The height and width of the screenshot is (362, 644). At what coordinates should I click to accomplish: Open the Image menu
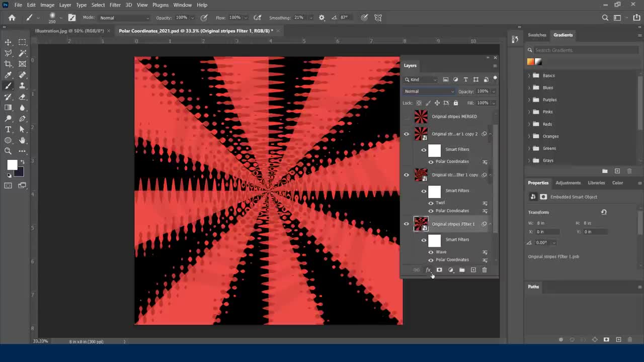pos(47,5)
